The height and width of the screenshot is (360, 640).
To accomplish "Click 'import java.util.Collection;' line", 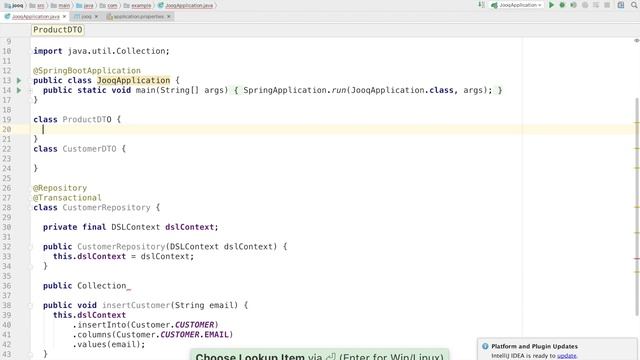I will click(101, 51).
